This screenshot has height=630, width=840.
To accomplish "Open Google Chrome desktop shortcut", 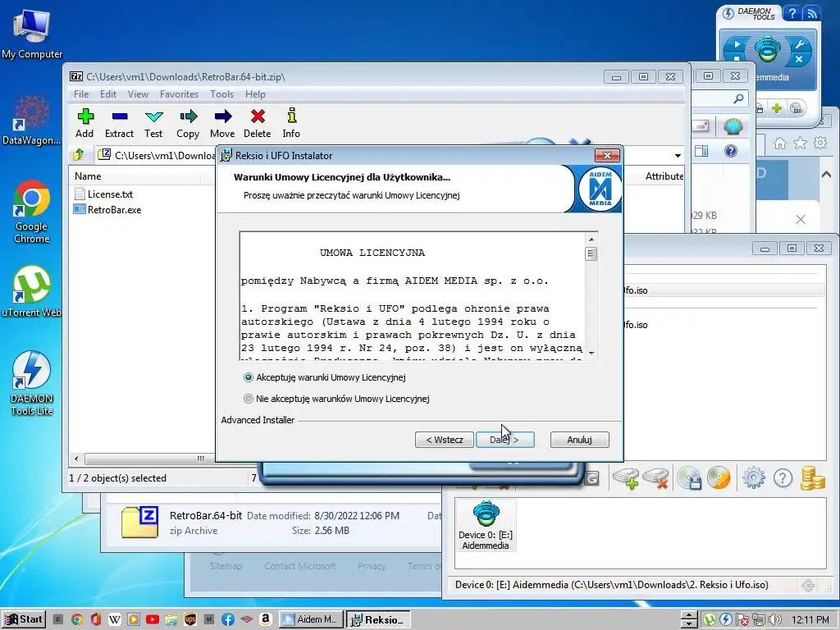I will [32, 212].
